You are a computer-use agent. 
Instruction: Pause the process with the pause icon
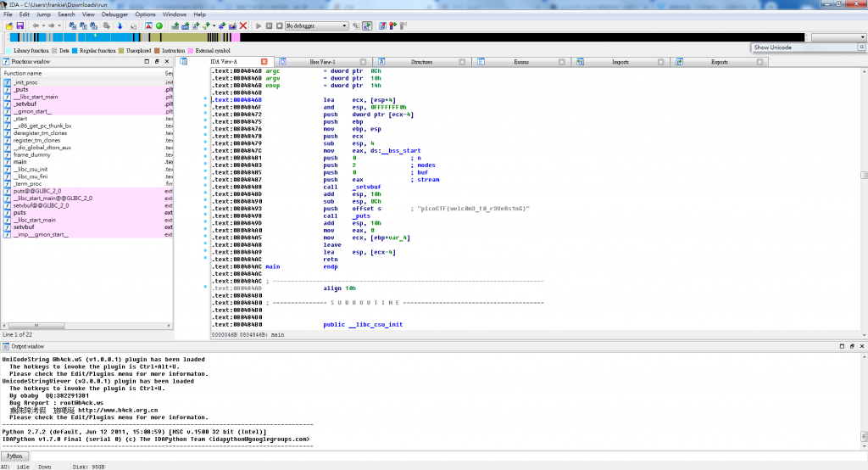[269, 26]
